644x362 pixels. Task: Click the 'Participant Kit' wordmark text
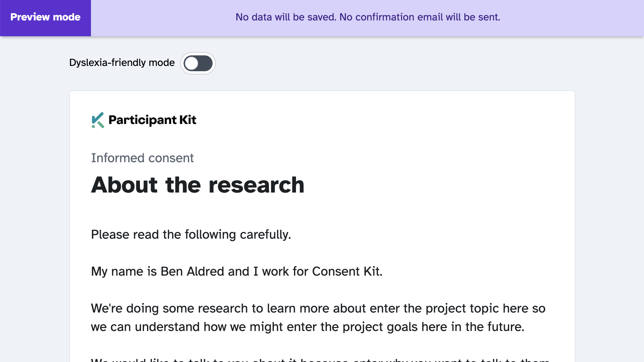point(152,120)
